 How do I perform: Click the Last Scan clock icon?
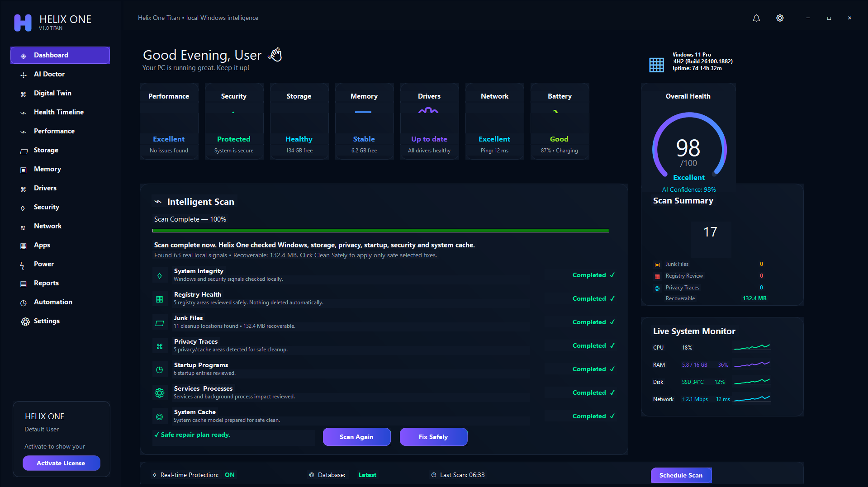click(x=434, y=475)
